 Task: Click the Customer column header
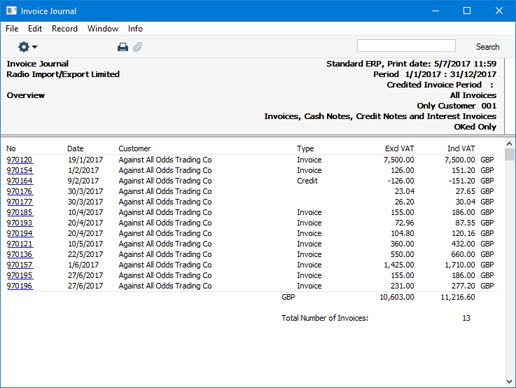(x=135, y=149)
